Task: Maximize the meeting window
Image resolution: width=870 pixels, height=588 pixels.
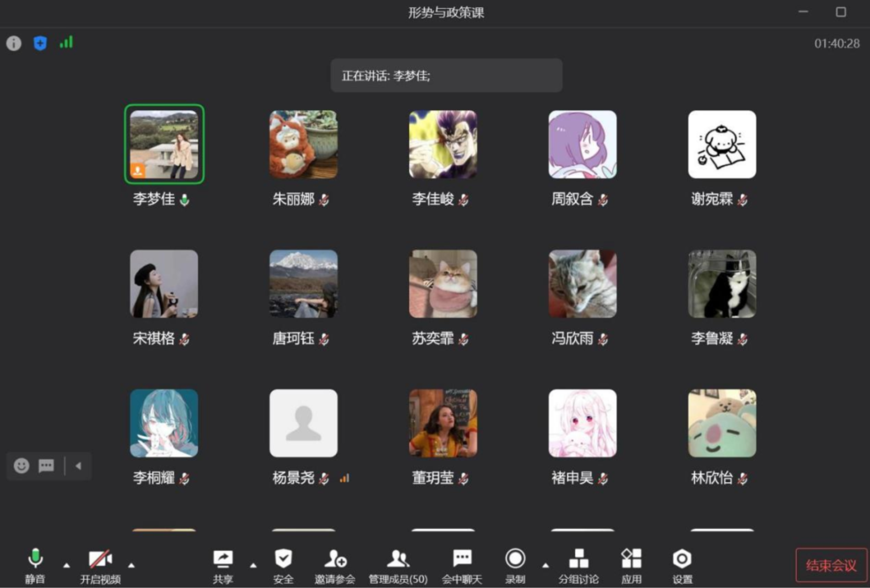Action: (841, 12)
